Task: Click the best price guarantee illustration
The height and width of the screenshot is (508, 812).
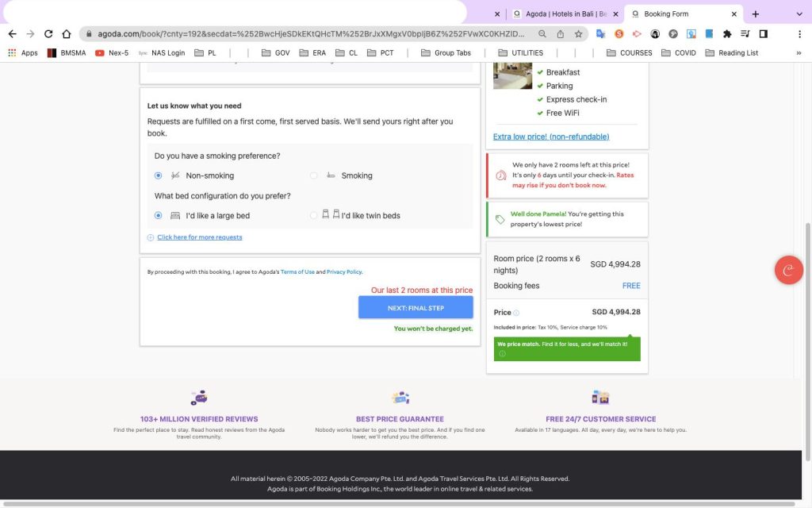Action: [x=400, y=398]
